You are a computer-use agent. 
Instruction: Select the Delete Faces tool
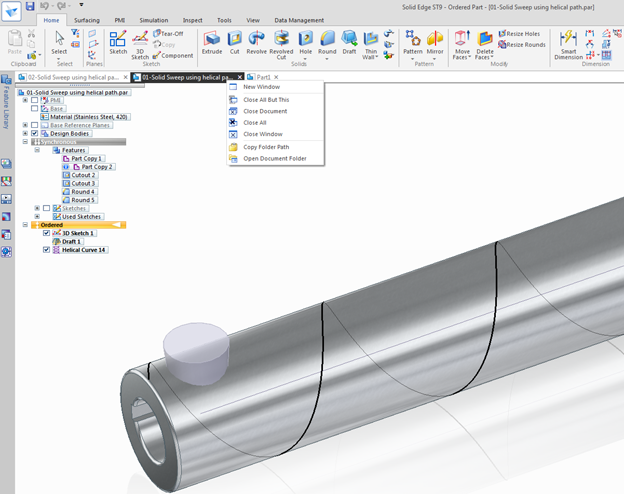(x=485, y=45)
